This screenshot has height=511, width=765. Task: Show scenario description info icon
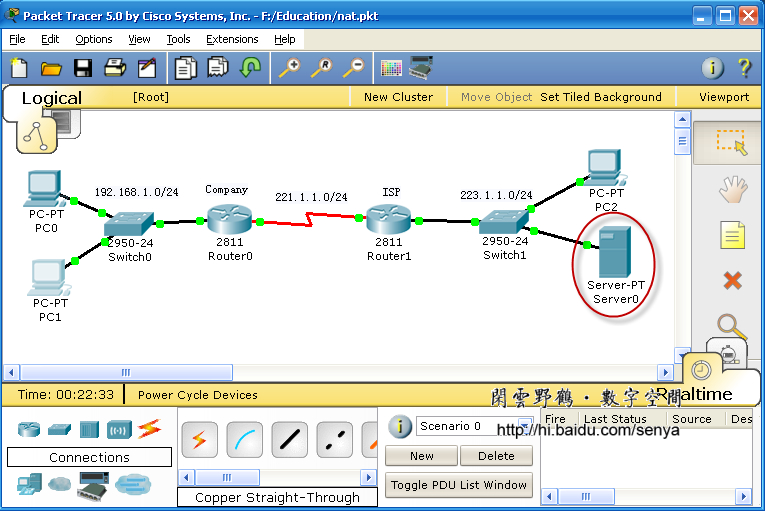click(400, 426)
